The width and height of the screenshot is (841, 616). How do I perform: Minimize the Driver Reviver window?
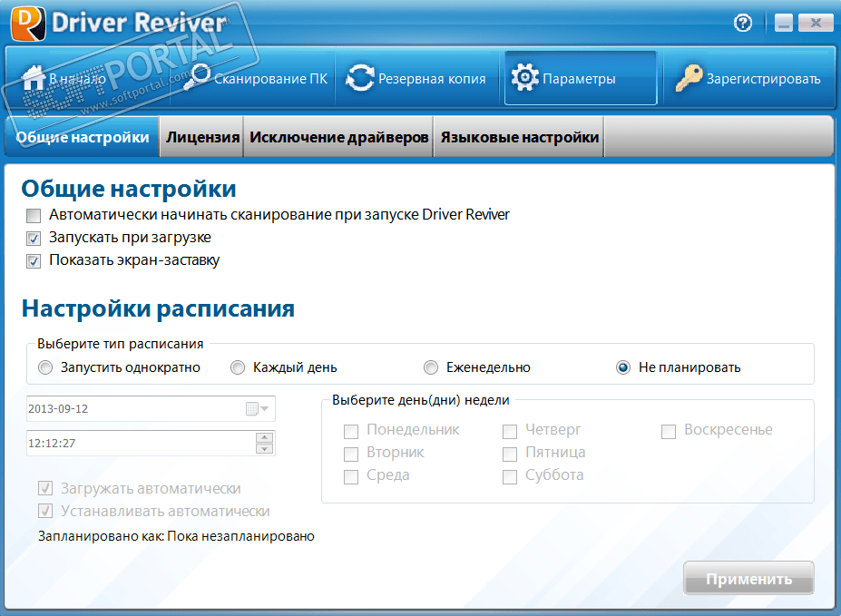(x=784, y=23)
